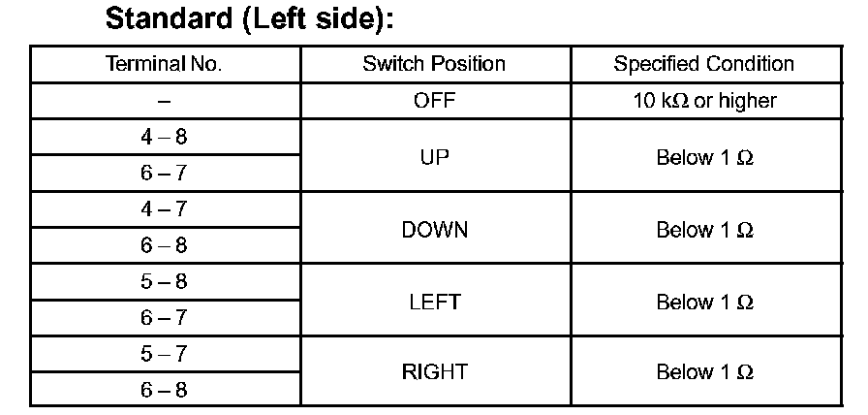Click "Below 1 Ω" in the UP row

tap(704, 156)
